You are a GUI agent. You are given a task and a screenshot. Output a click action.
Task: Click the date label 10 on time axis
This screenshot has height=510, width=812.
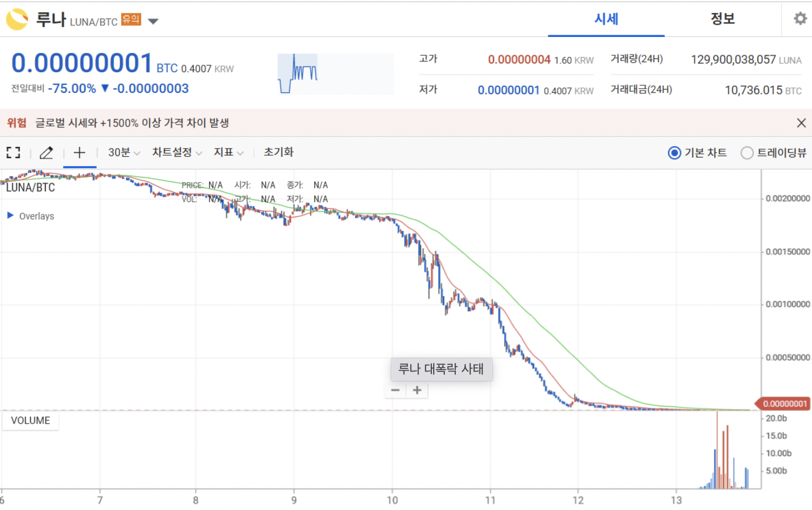(392, 501)
